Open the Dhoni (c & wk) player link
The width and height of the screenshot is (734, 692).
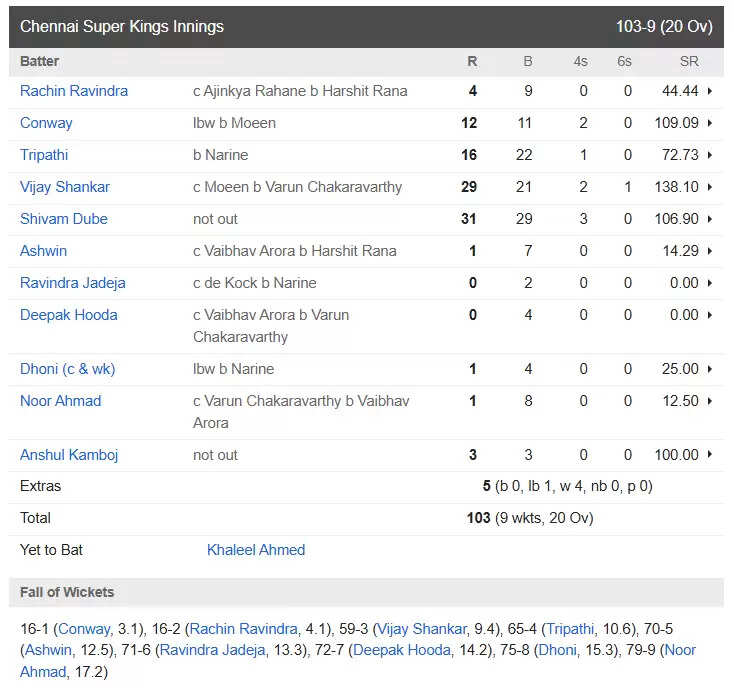67,369
